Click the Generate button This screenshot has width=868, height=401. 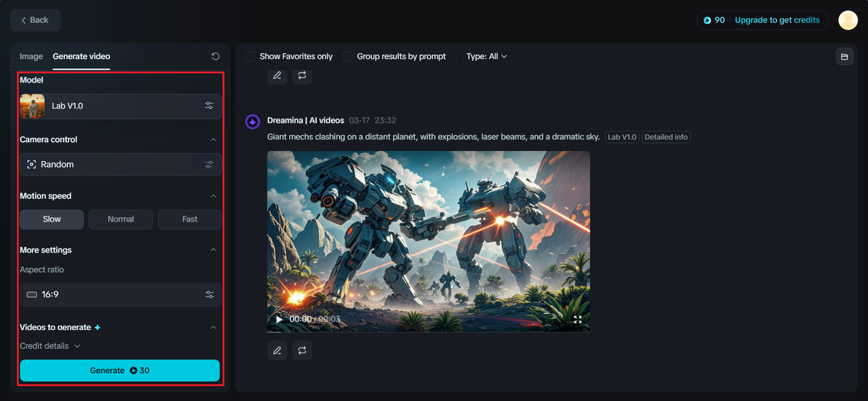119,370
